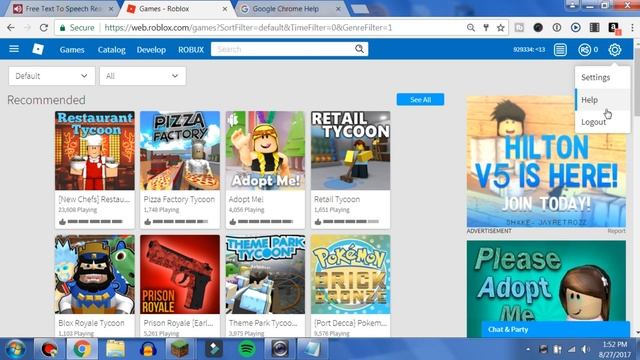The height and width of the screenshot is (360, 640).
Task: Open the Windows Start button
Action: point(16,349)
